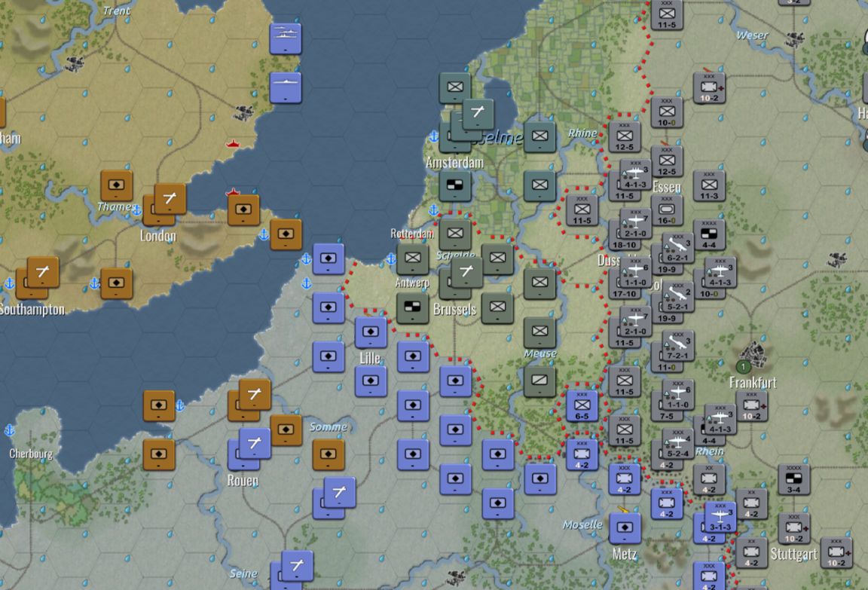Select blue armor unit above Metz label
Image resolution: width=868 pixels, height=590 pixels.
[625, 528]
